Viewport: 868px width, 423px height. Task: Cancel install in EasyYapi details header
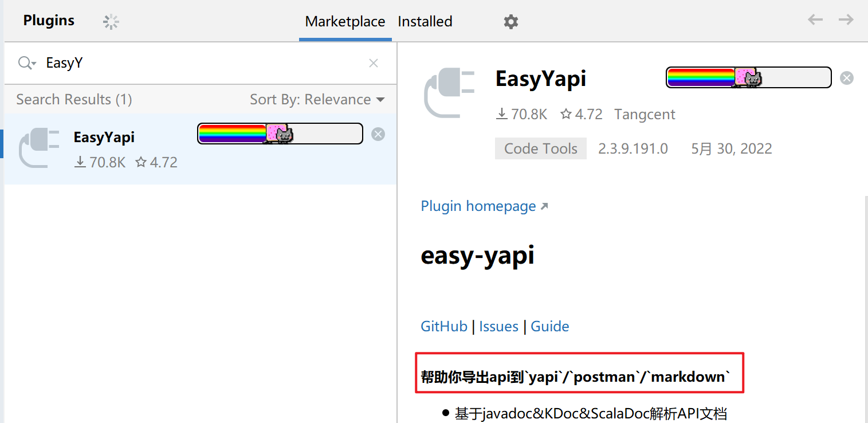pyautogui.click(x=847, y=78)
